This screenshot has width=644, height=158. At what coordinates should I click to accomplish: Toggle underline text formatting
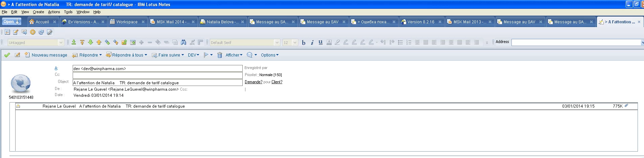click(x=320, y=42)
